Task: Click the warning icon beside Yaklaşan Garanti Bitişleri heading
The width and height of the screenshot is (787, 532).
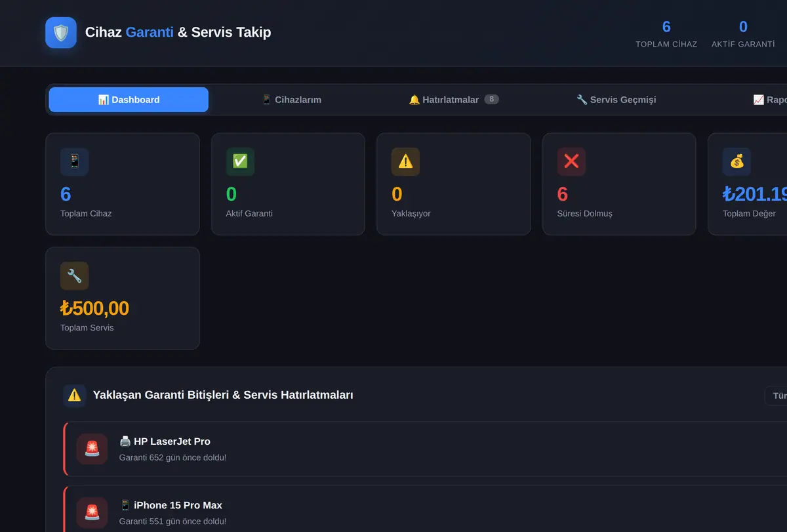Action: pos(75,396)
